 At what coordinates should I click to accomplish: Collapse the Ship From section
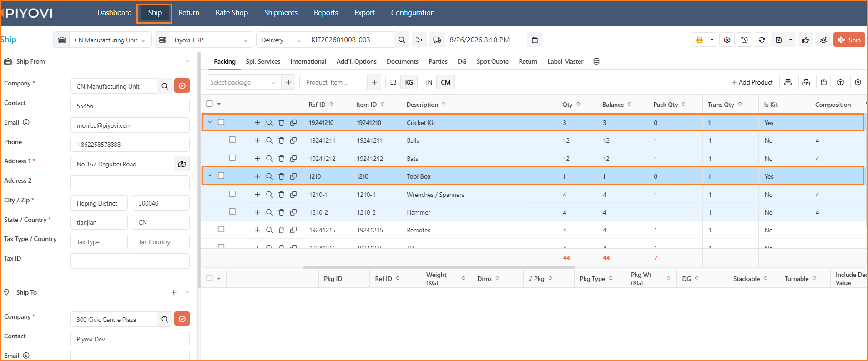point(187,61)
